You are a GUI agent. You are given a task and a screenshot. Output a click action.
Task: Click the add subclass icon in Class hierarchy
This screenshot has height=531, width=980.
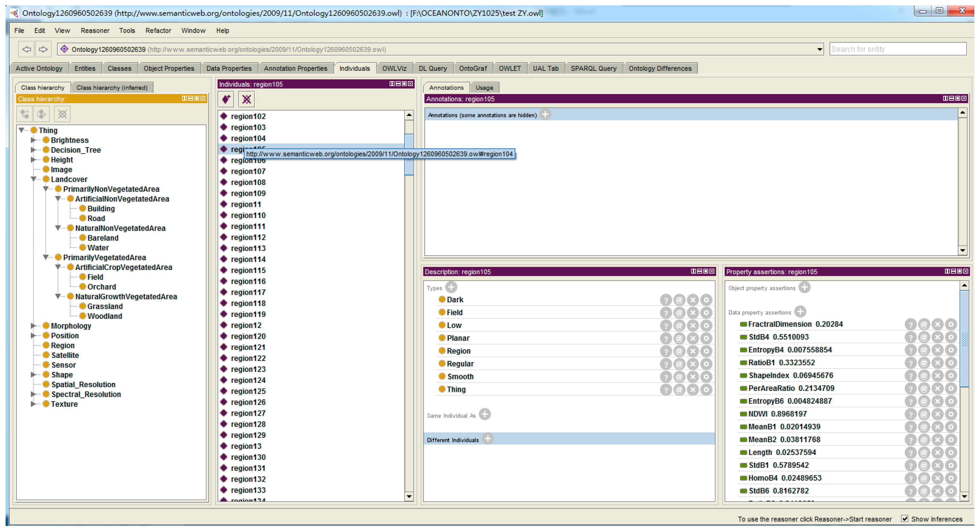[x=25, y=114]
